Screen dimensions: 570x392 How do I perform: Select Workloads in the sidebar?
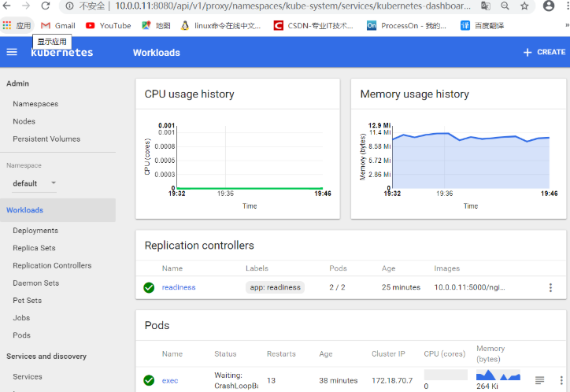pyautogui.click(x=57, y=210)
